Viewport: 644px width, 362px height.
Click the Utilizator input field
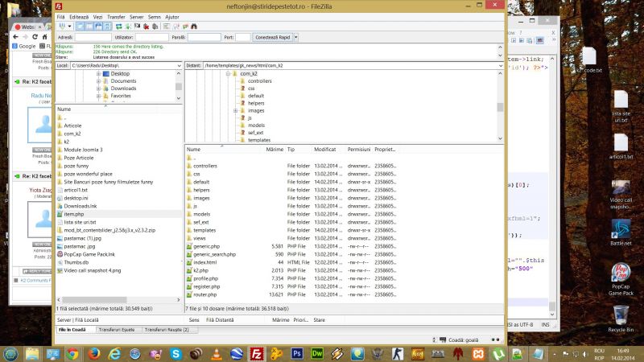click(x=152, y=37)
